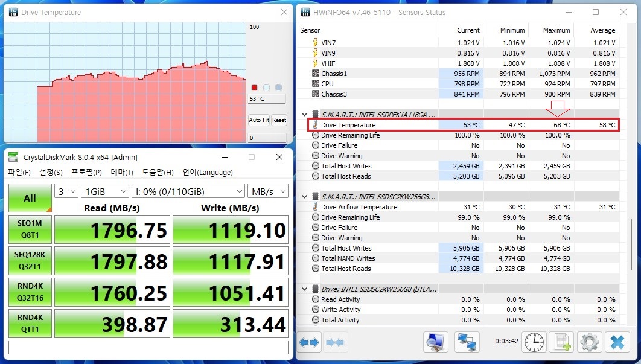
Task: Collapse the S.M.A.R.T. INTEL SSDSC2KW256G8 group
Action: (x=305, y=197)
